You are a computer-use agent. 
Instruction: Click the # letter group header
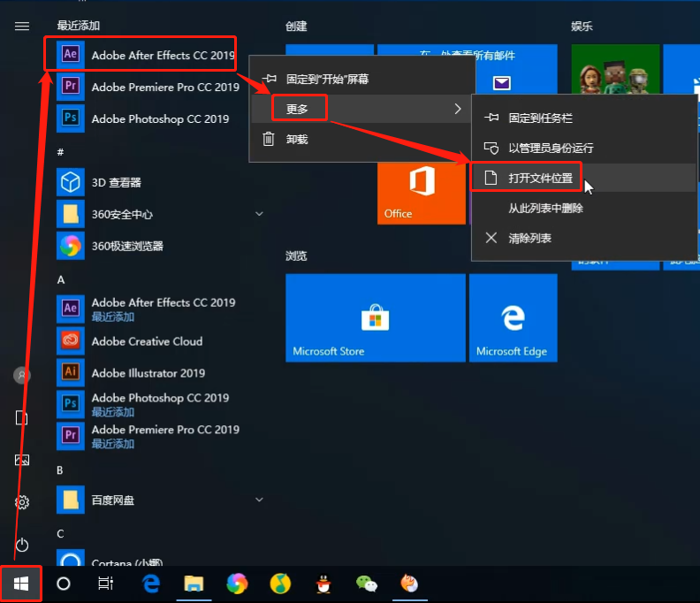pos(61,152)
